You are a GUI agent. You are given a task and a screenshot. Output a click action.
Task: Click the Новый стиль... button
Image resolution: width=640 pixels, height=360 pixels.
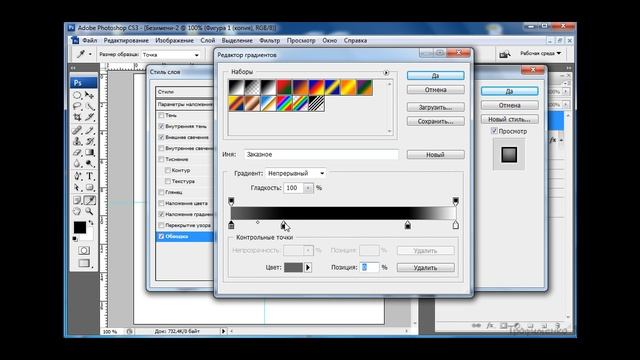click(x=509, y=119)
